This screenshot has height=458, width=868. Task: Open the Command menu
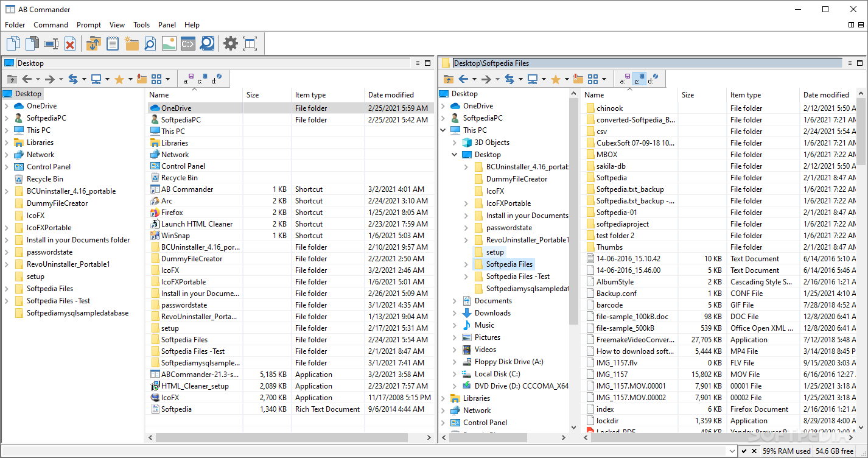pos(51,25)
